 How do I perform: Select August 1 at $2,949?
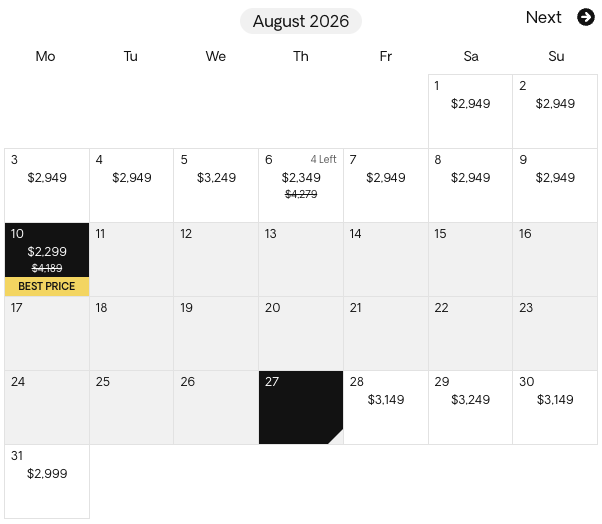[470, 111]
